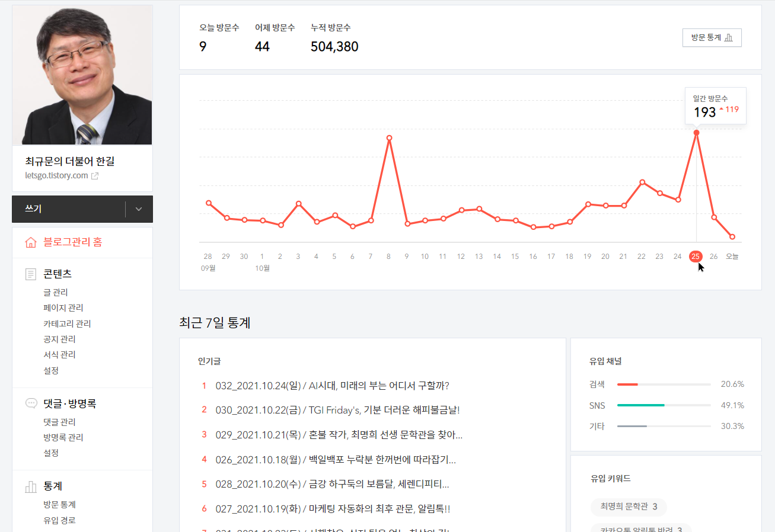Click the chart icon inside 방문 통계 button
This screenshot has height=532, width=775.
tap(729, 37)
